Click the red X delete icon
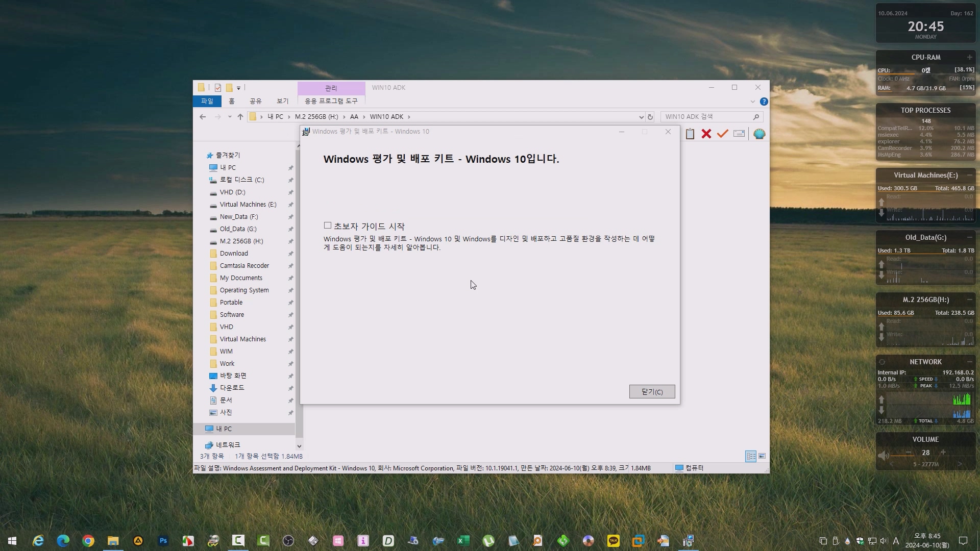980x551 pixels. [x=706, y=134]
